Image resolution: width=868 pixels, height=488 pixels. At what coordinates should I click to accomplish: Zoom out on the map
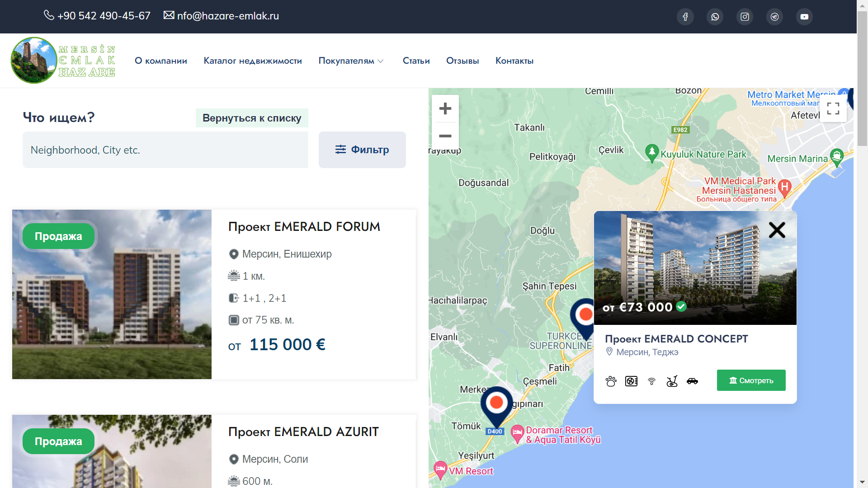click(x=445, y=136)
